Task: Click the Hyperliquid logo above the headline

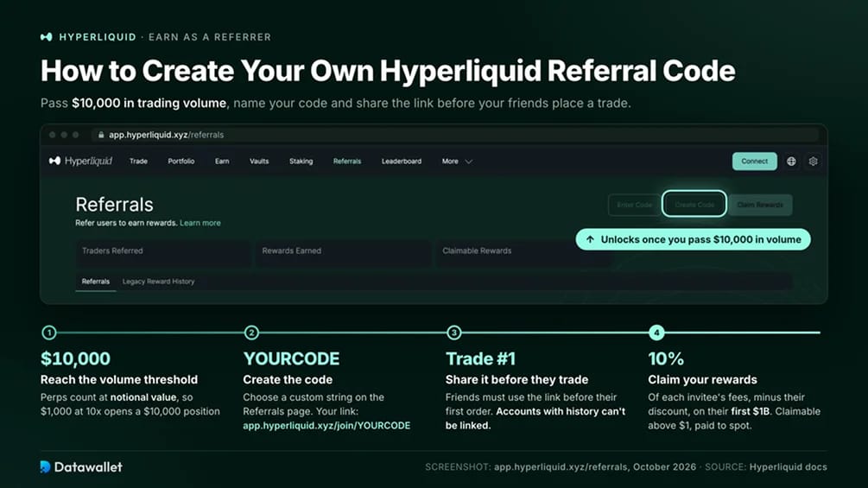Action: pyautogui.click(x=47, y=37)
